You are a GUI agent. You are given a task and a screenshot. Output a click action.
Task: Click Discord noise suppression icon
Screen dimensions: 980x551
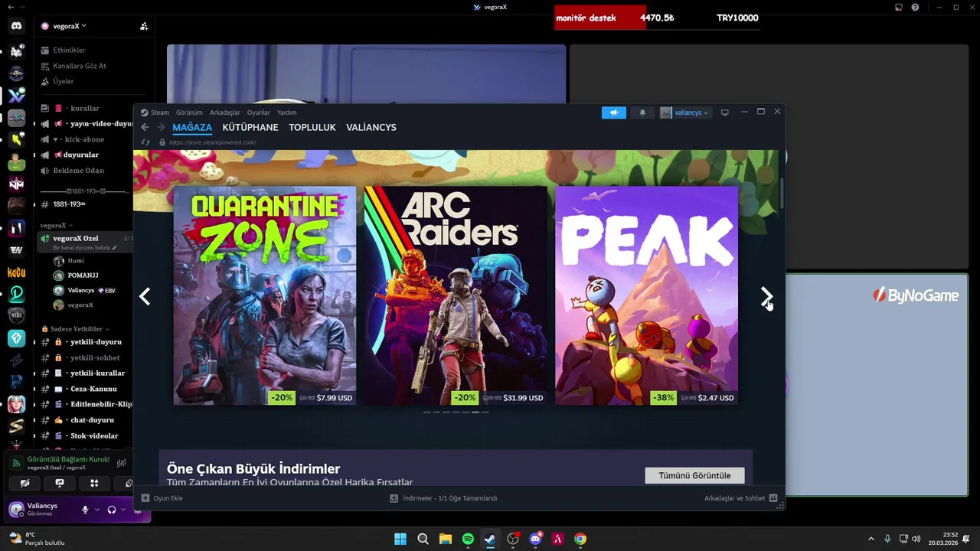pyautogui.click(x=121, y=463)
